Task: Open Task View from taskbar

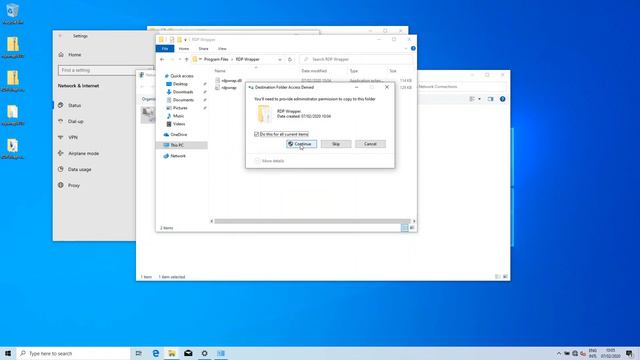Action: coord(139,353)
